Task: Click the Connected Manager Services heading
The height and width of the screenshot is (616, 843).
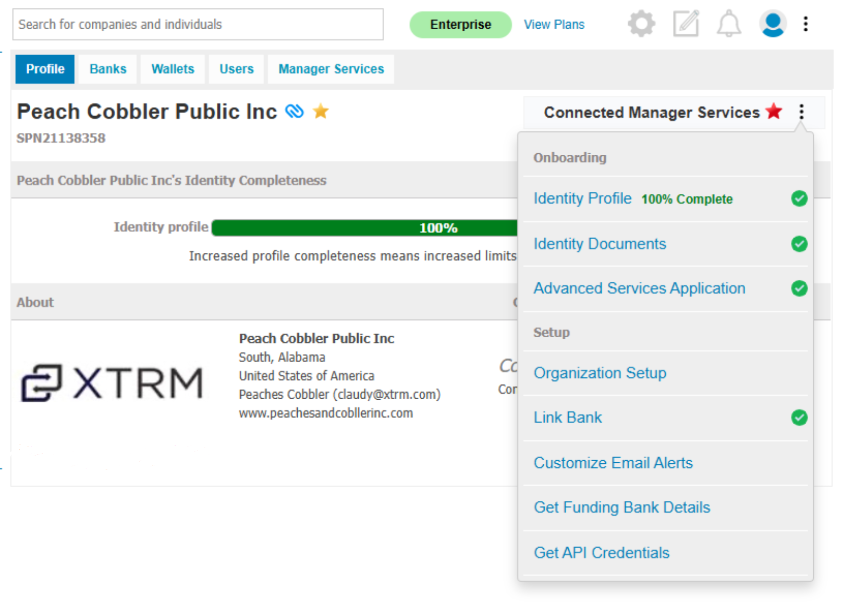Action: point(652,112)
